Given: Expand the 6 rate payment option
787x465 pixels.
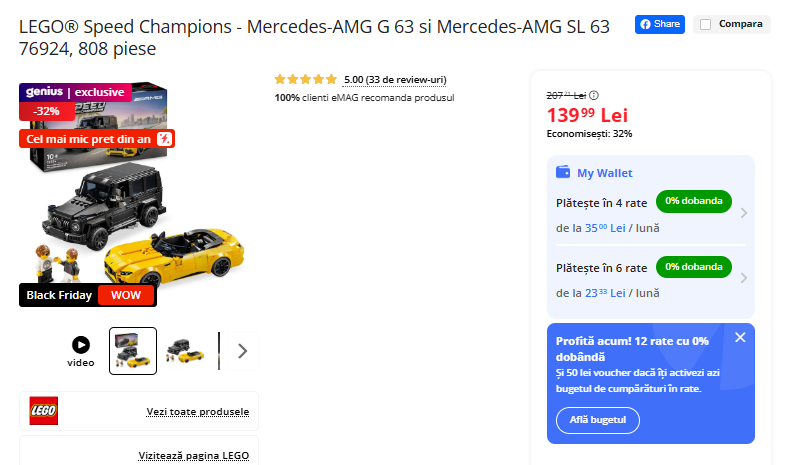Looking at the screenshot, I should click(x=743, y=279).
